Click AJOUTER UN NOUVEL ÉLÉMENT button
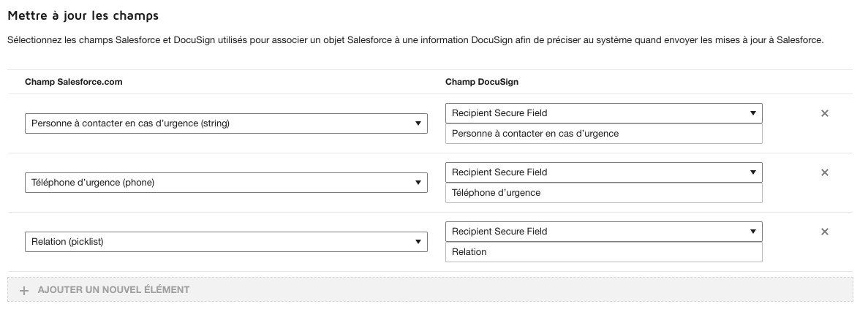This screenshot has height=320, width=868. [x=113, y=290]
